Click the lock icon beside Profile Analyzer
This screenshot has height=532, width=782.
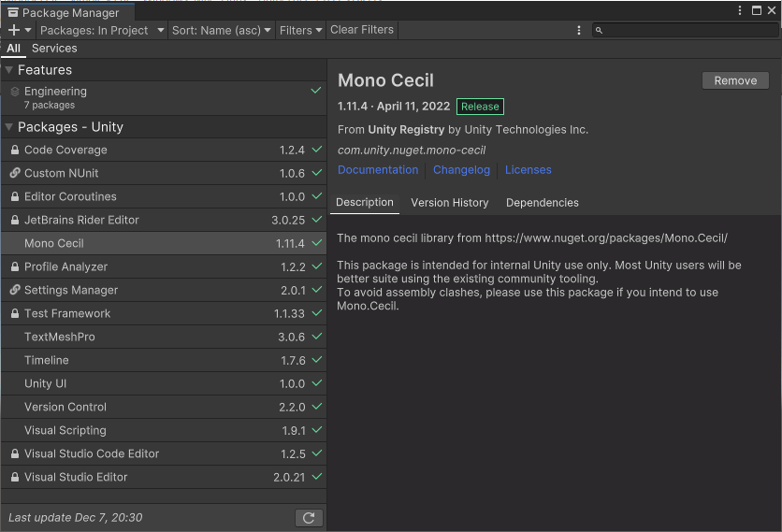click(x=15, y=266)
